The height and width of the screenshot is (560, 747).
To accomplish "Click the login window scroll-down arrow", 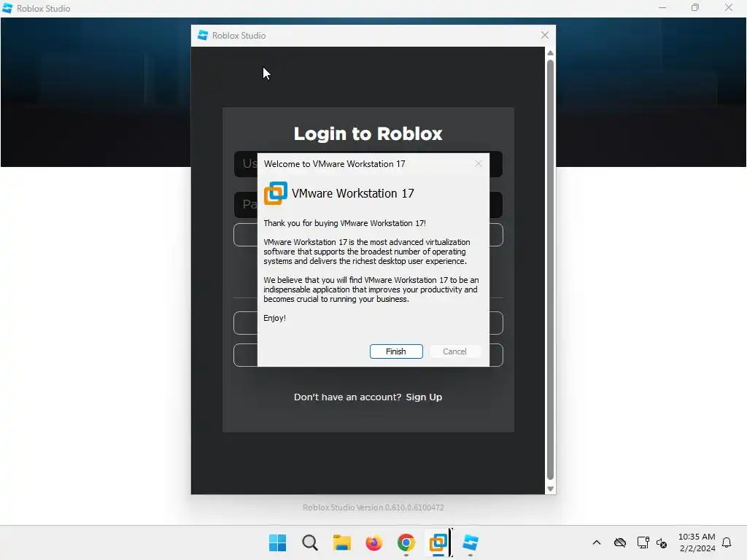I will (x=550, y=489).
